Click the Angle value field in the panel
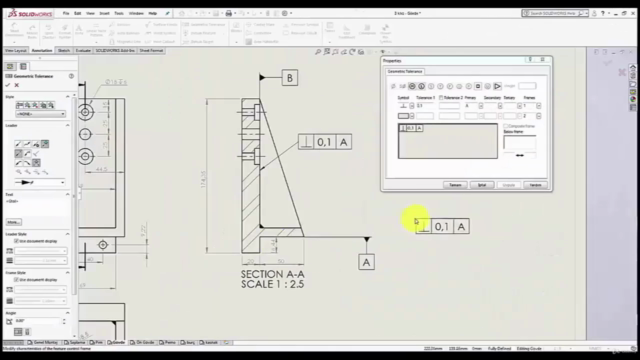 click(x=38, y=321)
